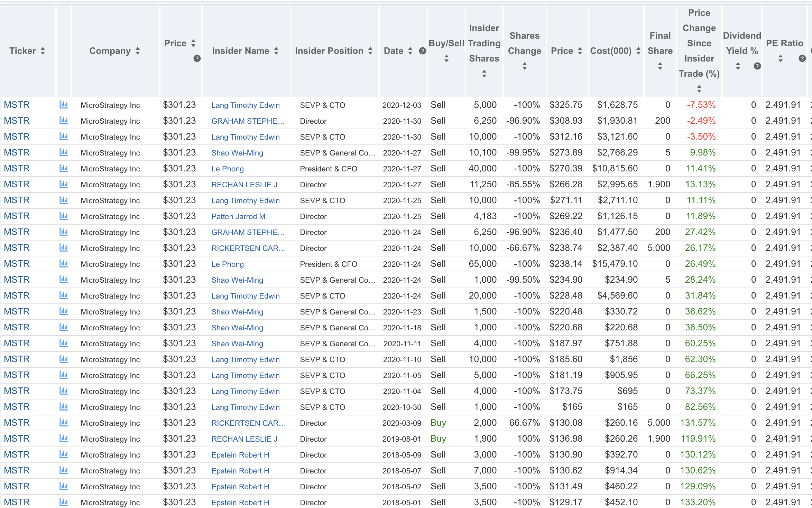Sort by Insider Name column
Screen dimensions: 812x508
(x=276, y=51)
